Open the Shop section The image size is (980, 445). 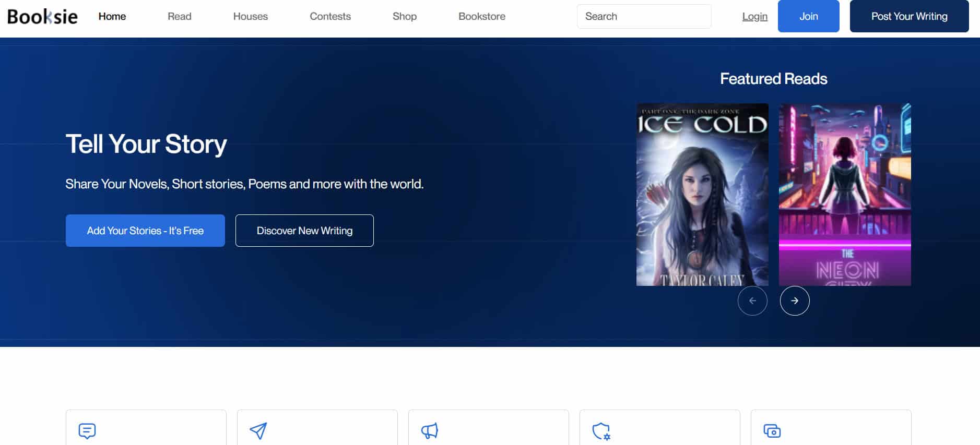tap(404, 17)
